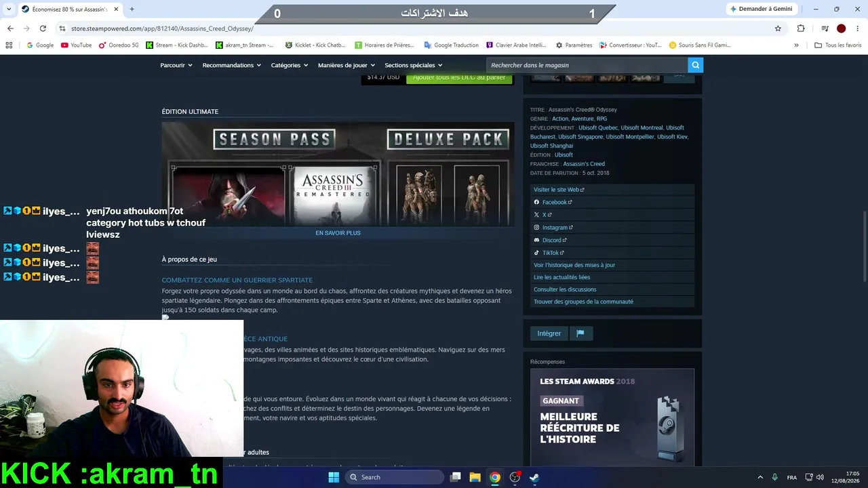
Task: Reload the Steam page
Action: 43,28
